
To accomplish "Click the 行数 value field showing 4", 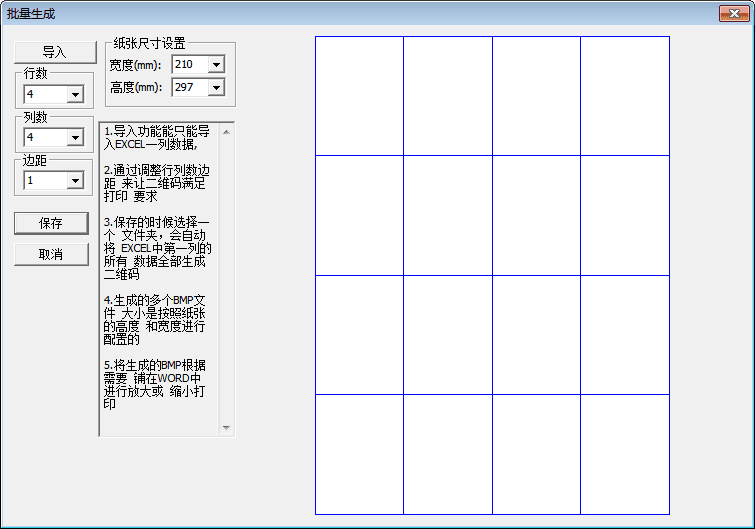I will (44, 95).
